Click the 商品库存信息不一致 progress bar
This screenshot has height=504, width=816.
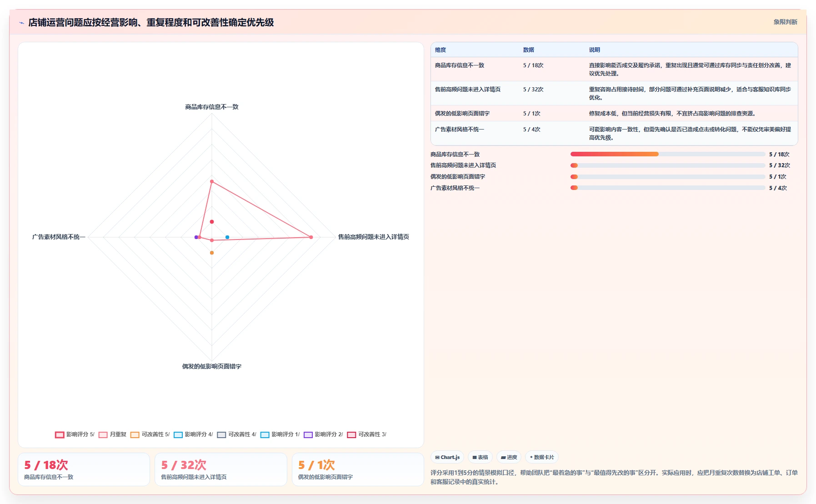tap(668, 154)
